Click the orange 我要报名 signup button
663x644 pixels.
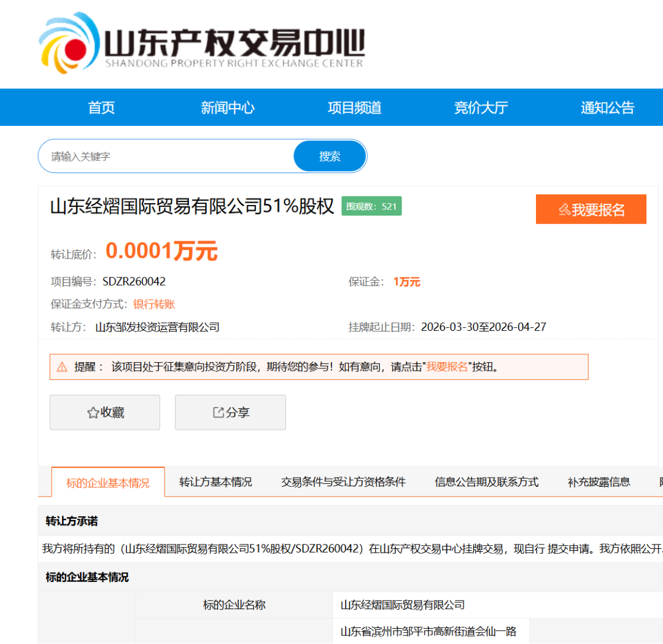591,209
